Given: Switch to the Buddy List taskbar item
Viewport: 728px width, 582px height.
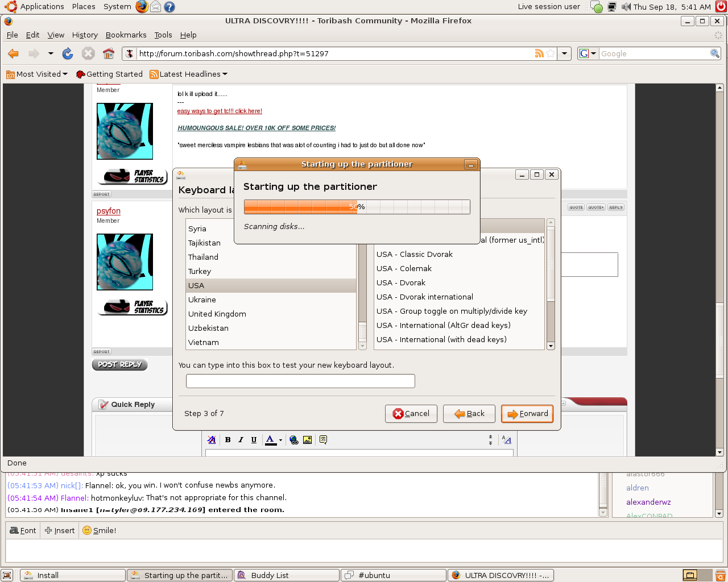Looking at the screenshot, I should point(287,575).
